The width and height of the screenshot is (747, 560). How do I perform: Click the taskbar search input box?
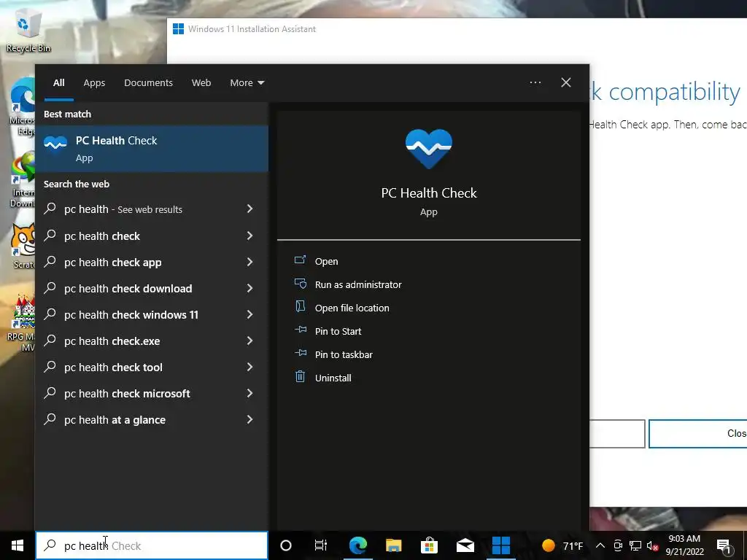pos(152,545)
